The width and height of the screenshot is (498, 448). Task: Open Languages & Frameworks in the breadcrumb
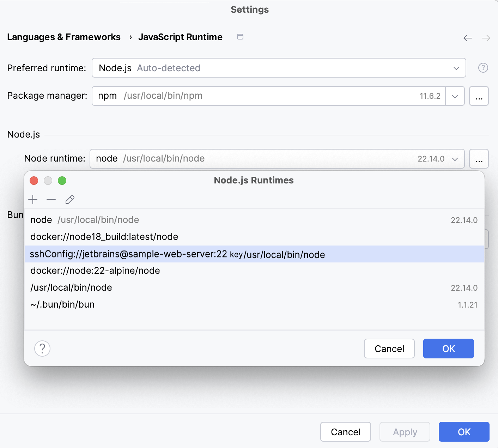pyautogui.click(x=64, y=37)
